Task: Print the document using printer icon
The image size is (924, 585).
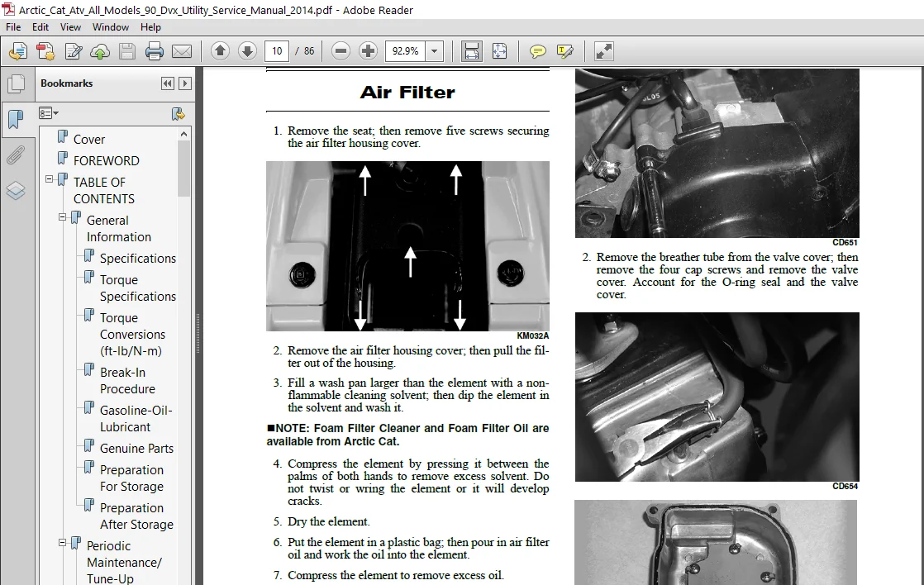Action: pyautogui.click(x=155, y=51)
